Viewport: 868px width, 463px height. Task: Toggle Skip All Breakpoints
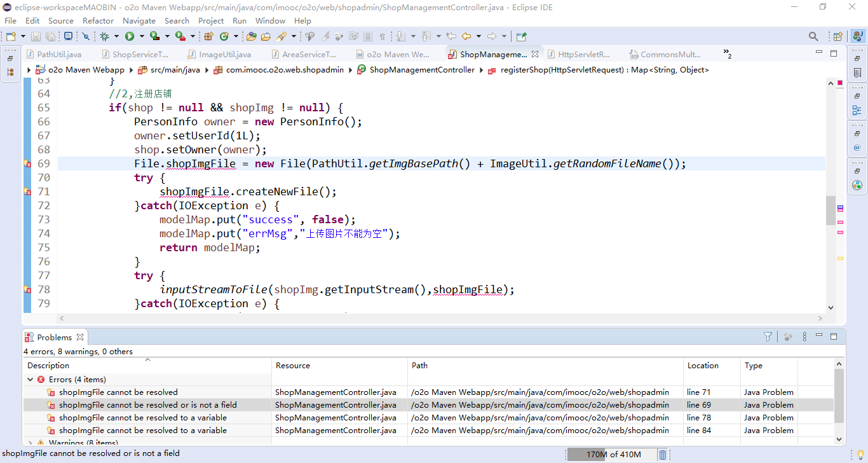tap(85, 36)
